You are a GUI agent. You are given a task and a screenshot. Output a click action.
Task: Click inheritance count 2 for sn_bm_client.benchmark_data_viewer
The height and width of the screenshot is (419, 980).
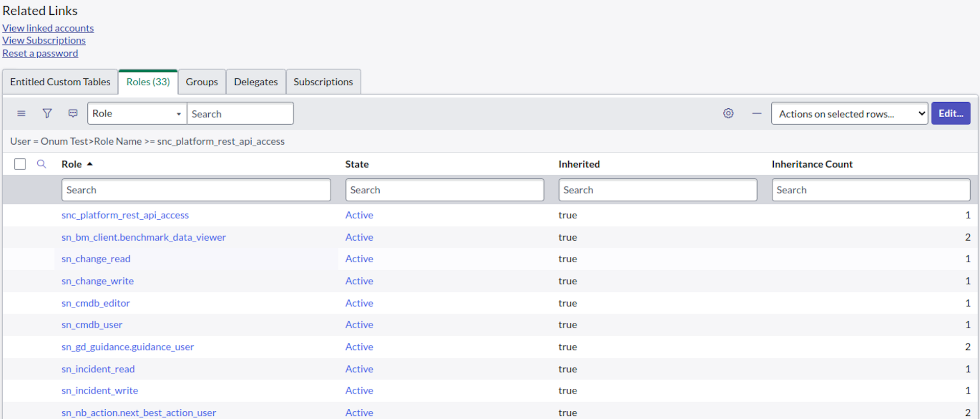(x=968, y=237)
